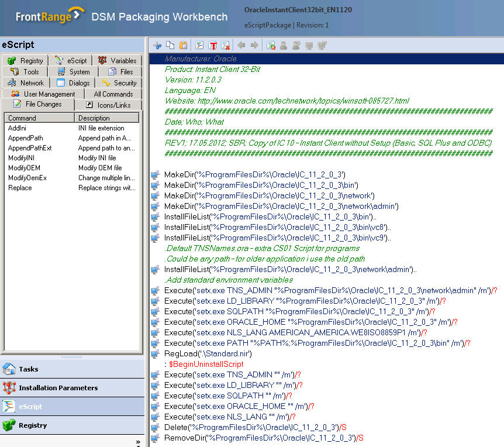Click the navigate-forward arrow in the toolbar
Image resolution: width=504 pixels, height=447 pixels.
pos(254,45)
